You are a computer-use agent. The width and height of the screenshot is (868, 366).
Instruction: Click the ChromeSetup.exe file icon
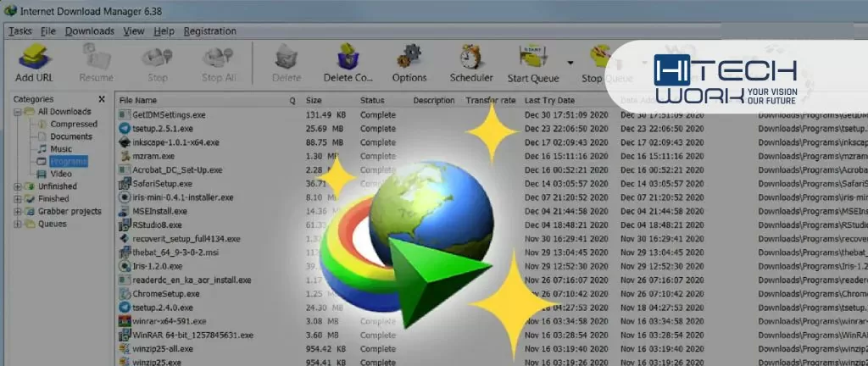click(125, 294)
